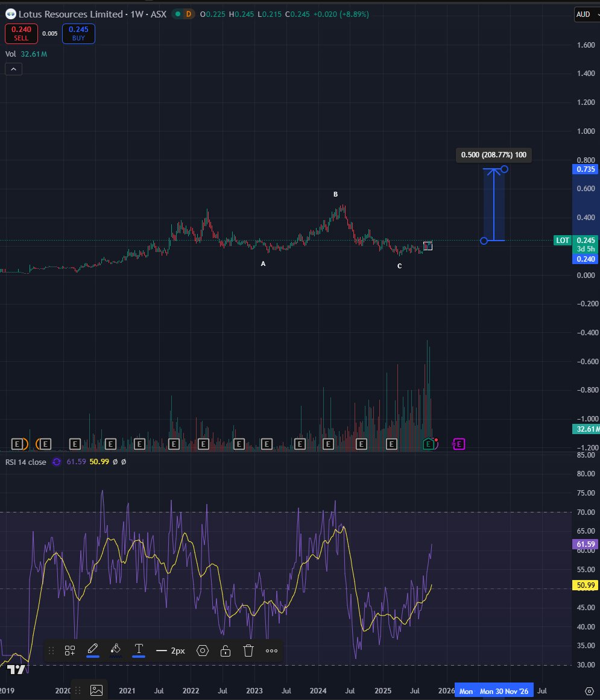Click the Vol indicator label
The image size is (600, 700).
click(11, 54)
